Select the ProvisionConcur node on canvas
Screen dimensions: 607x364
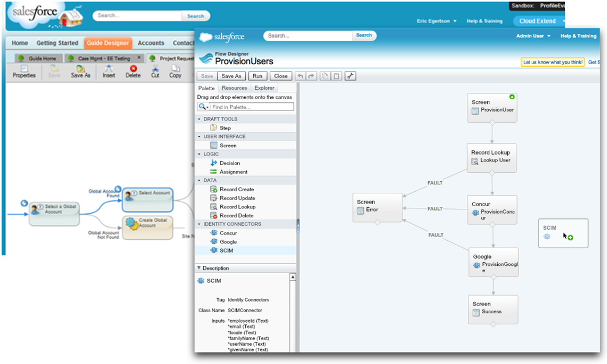pos(492,209)
